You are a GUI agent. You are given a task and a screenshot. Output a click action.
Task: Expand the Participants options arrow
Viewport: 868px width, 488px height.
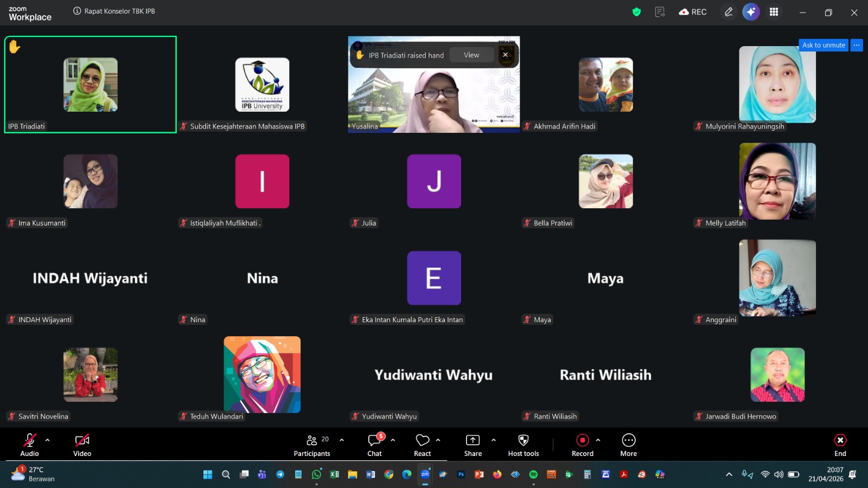coord(342,440)
